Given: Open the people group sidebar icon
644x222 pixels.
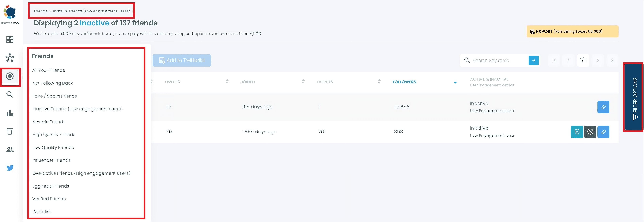Looking at the screenshot, I should coord(10,150).
